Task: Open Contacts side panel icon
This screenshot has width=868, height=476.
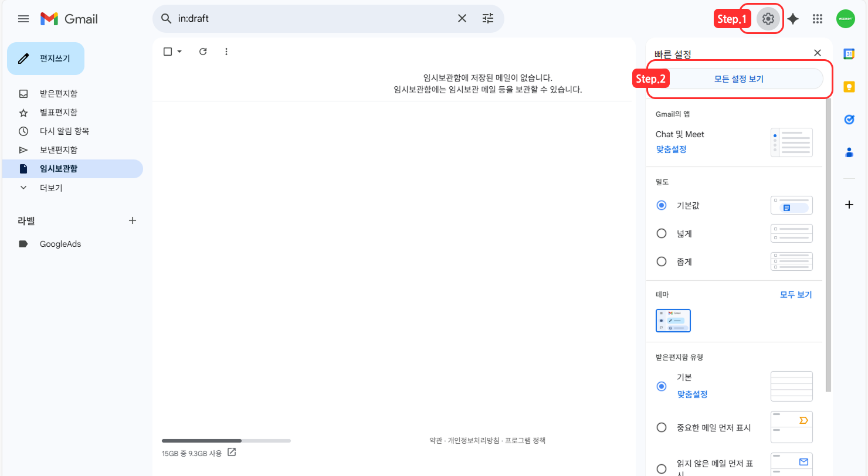Action: point(849,152)
